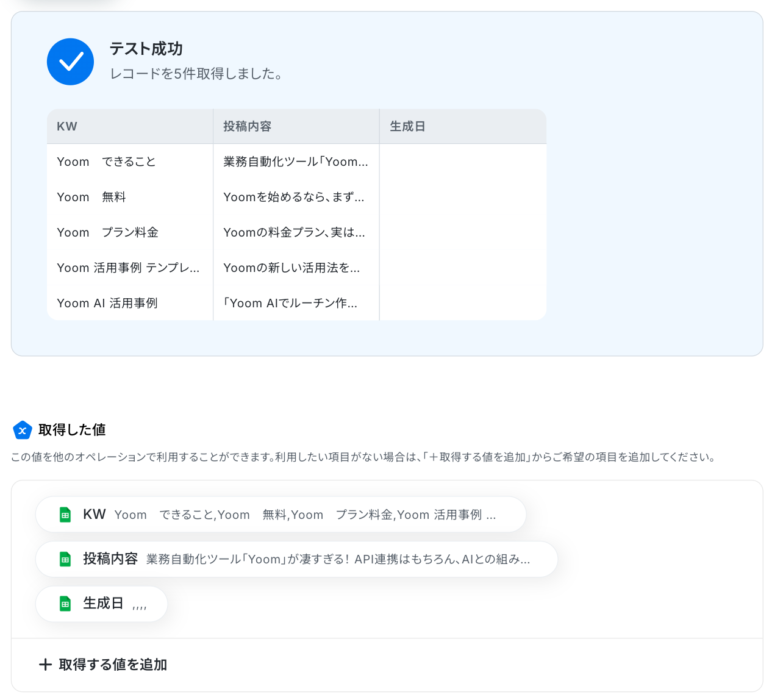Click the description starting "この値を他のオペレーションで"
This screenshot has height=700, width=783.
click(364, 457)
